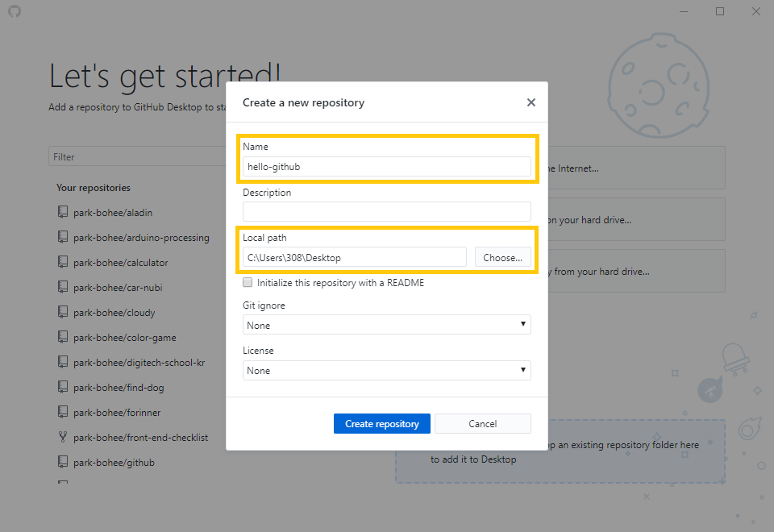
Task: Click the Description input field
Action: (x=386, y=212)
